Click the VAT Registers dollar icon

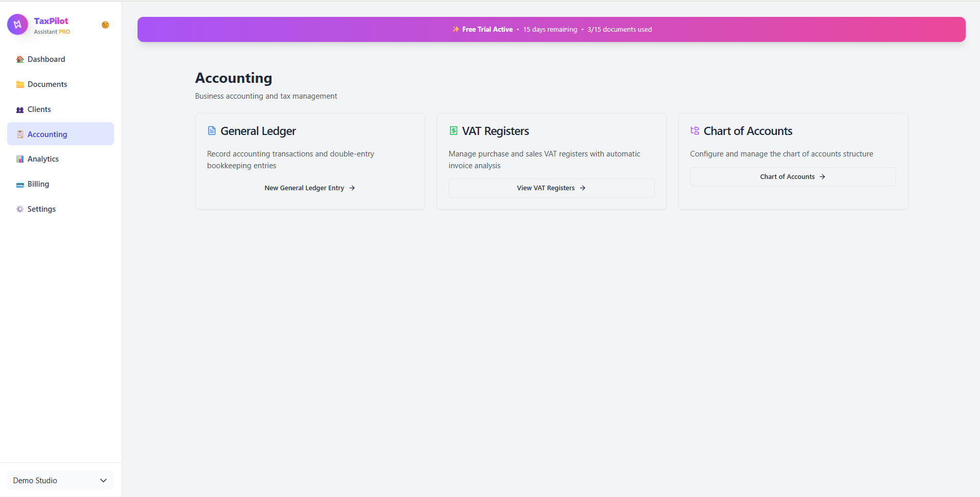pyautogui.click(x=453, y=130)
